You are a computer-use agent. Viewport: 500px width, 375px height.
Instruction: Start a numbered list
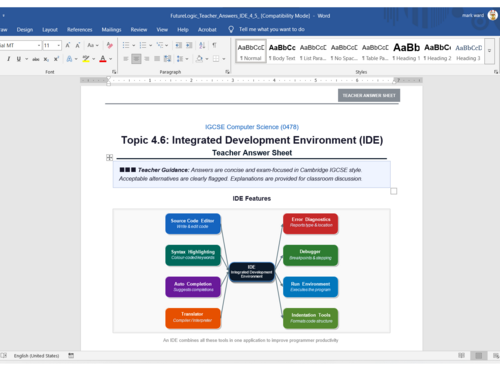[x=143, y=45]
